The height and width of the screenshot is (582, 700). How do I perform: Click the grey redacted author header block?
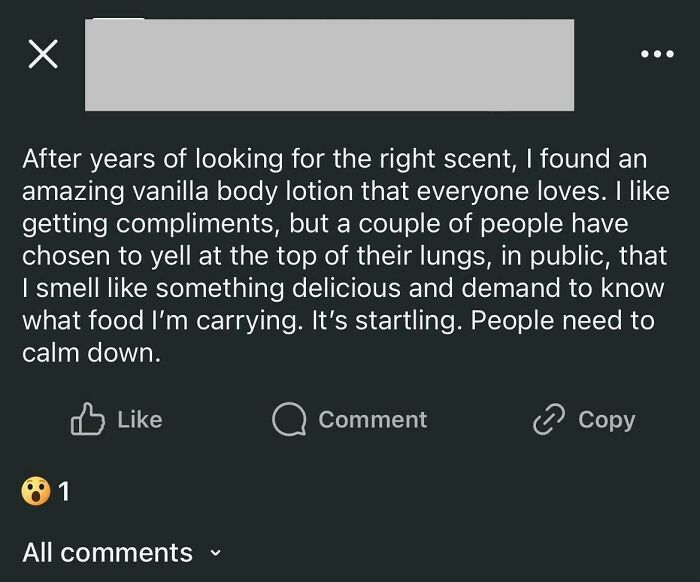coord(329,65)
